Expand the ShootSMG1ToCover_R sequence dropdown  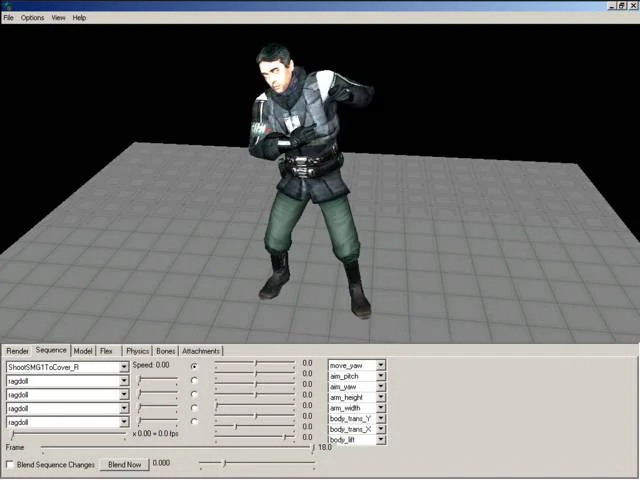[124, 367]
